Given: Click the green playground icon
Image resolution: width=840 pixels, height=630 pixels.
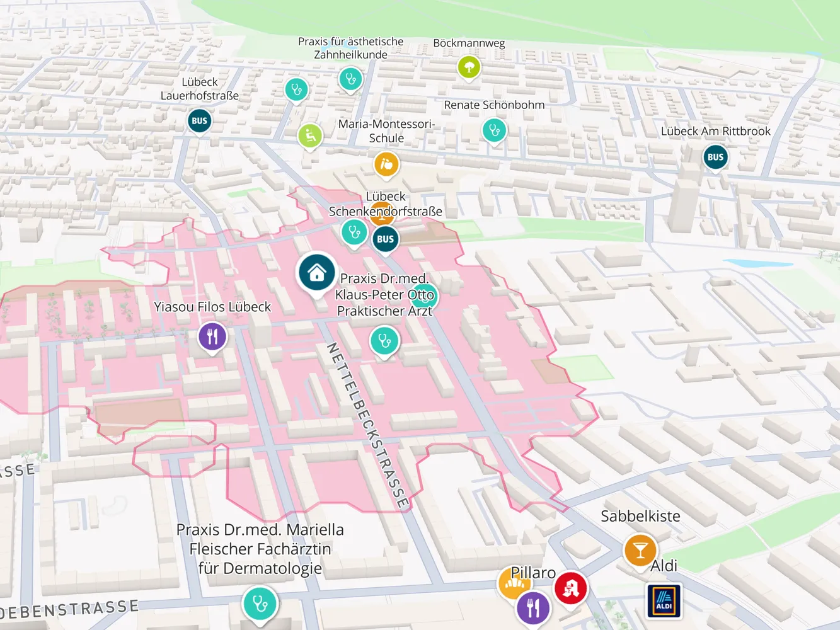Looking at the screenshot, I should pos(310,136).
